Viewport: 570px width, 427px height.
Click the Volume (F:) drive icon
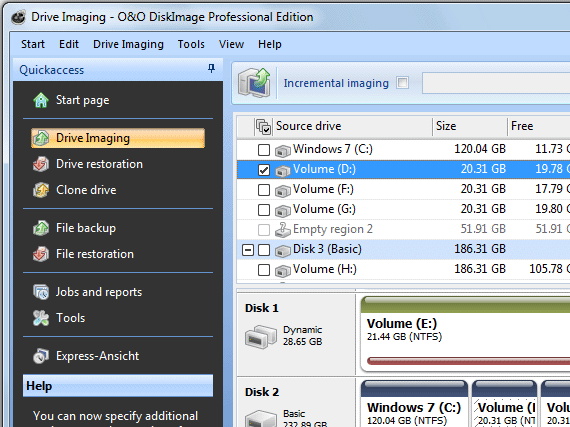pos(282,190)
